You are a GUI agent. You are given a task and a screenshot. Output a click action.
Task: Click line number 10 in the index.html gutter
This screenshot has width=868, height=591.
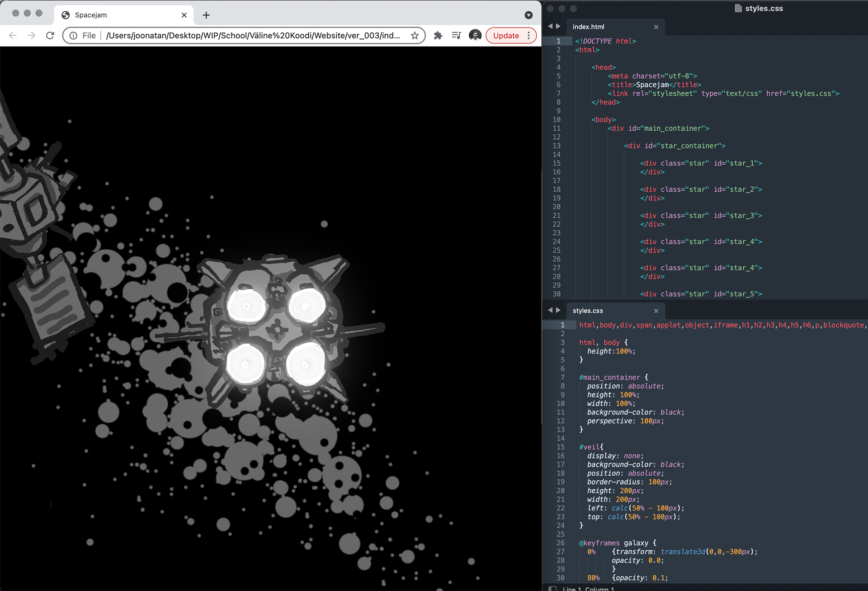[x=557, y=119]
